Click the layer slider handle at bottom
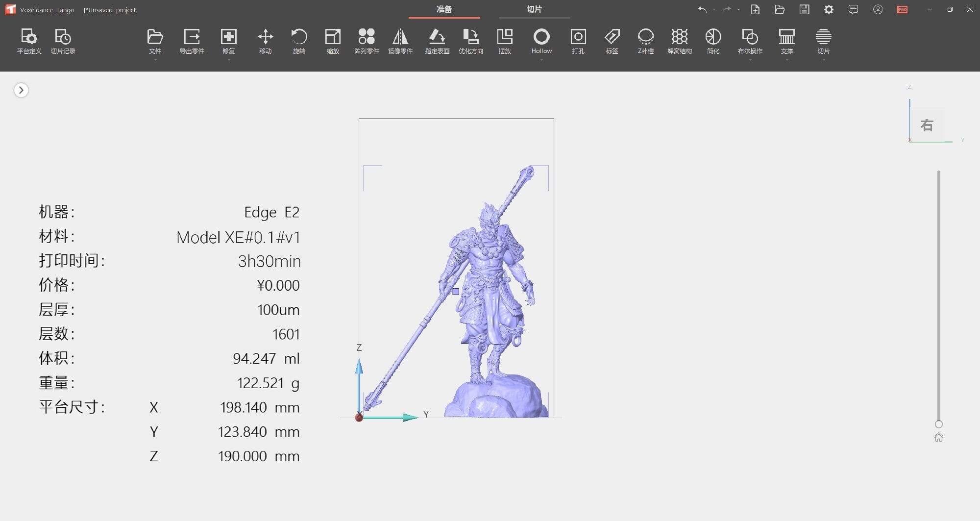Image resolution: width=980 pixels, height=521 pixels. 938,424
